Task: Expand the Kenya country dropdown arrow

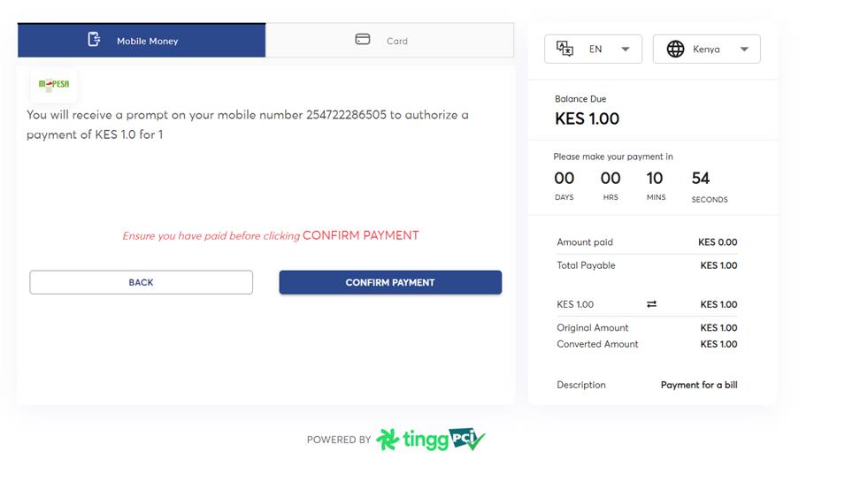Action: coord(744,50)
